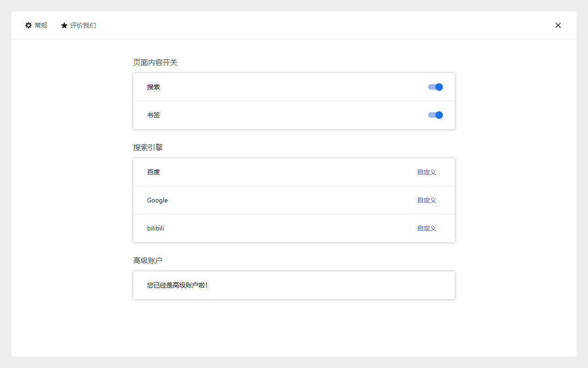
Task: Click 自定义 next to Google
Action: point(426,200)
